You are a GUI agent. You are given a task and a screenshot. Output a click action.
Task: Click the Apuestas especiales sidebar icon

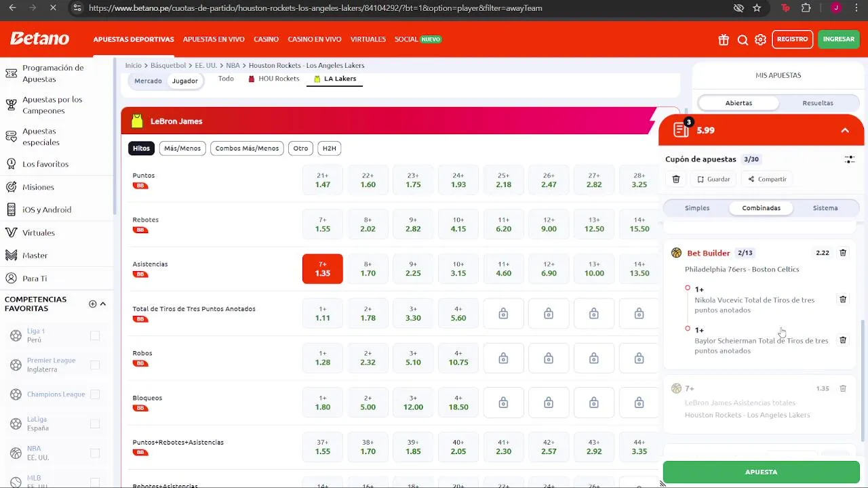[x=11, y=137]
